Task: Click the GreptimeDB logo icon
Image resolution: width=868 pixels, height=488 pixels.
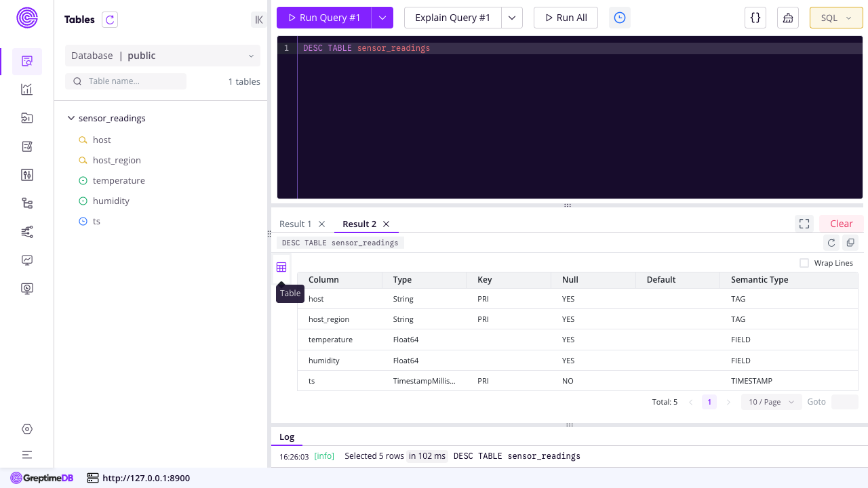Action: coord(27,18)
